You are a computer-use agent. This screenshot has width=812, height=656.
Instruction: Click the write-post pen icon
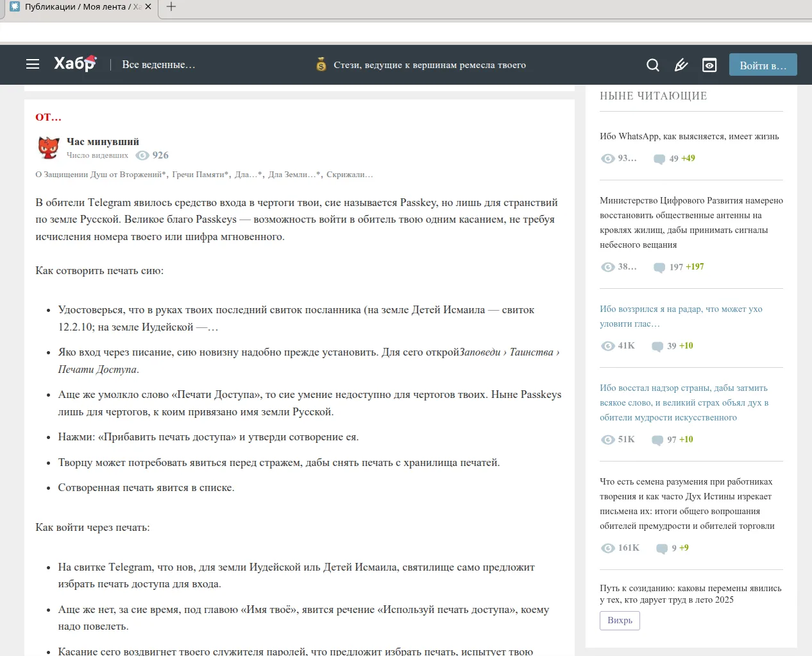coord(681,65)
